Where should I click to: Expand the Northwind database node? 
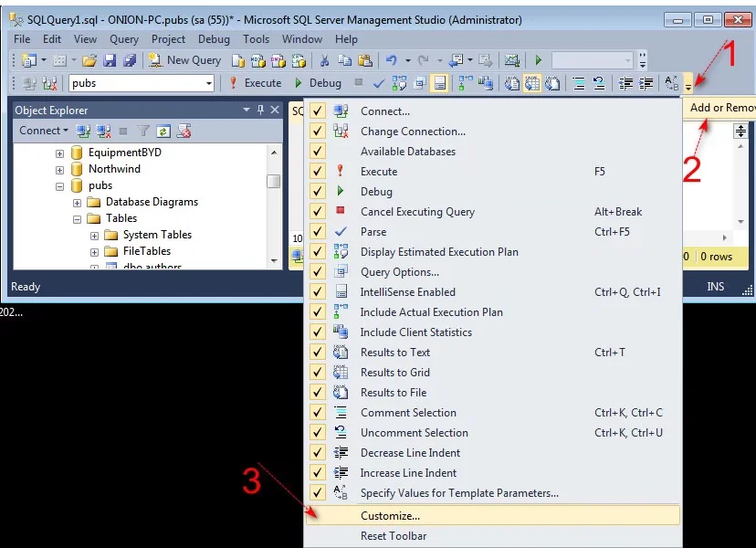[x=60, y=169]
